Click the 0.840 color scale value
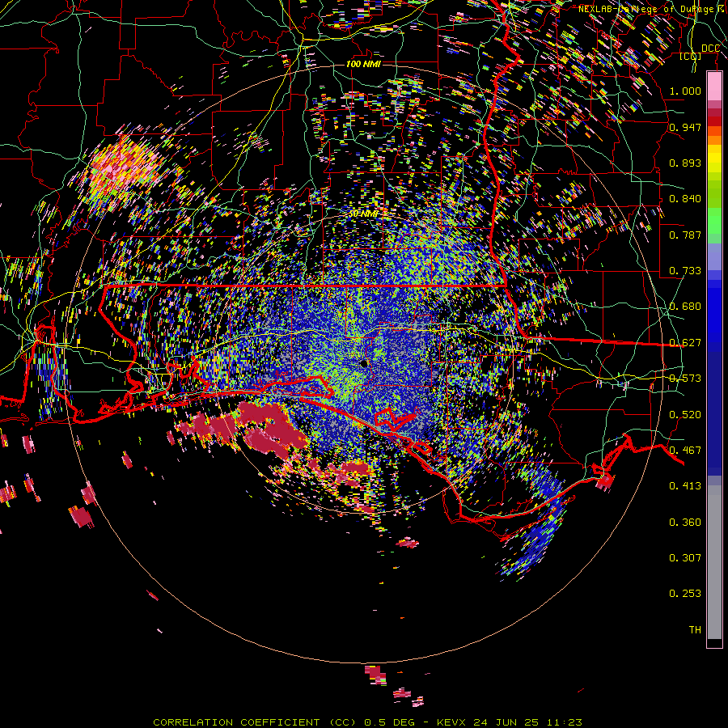 (x=685, y=199)
